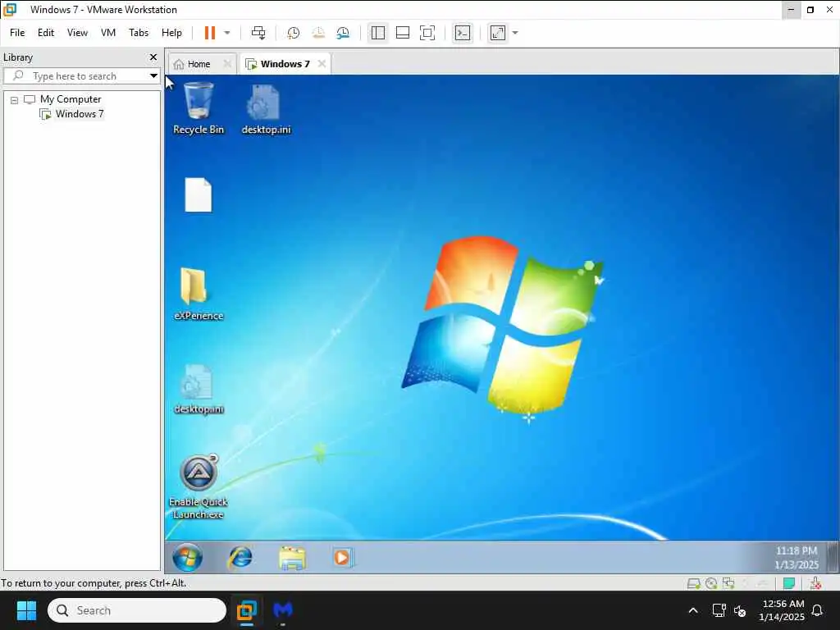This screenshot has width=840, height=630.
Task: Open the File menu
Action: click(17, 33)
